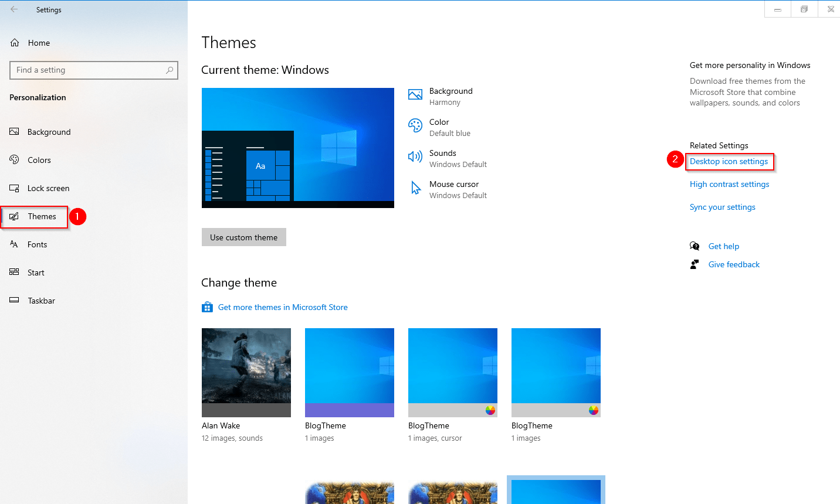Click the Give feedback icon

pos(694,264)
